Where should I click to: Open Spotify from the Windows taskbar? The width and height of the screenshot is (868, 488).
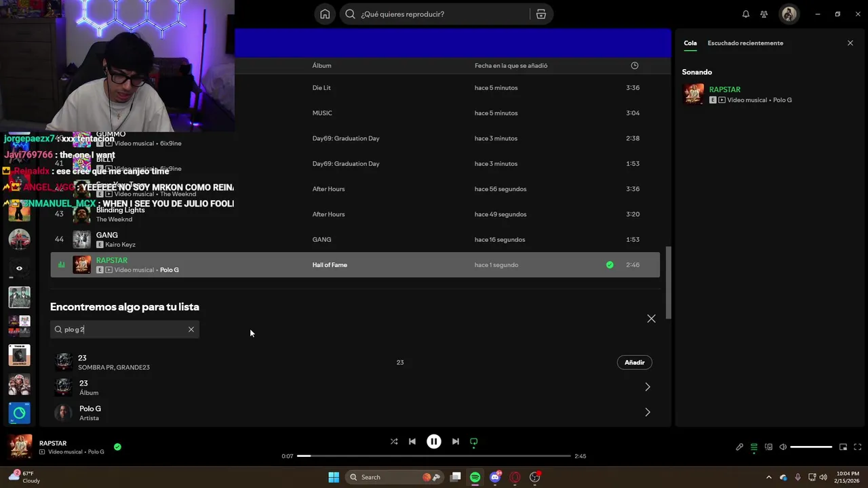tap(475, 477)
